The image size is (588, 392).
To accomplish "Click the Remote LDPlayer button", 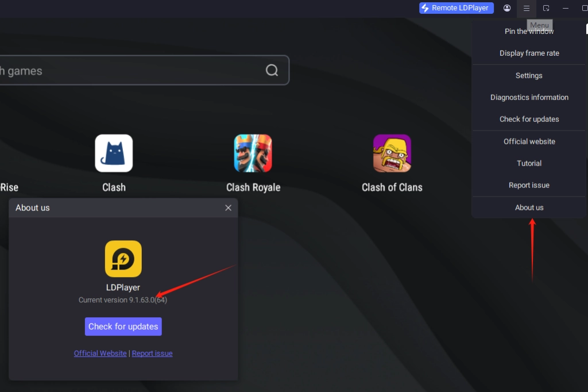I will coord(456,8).
